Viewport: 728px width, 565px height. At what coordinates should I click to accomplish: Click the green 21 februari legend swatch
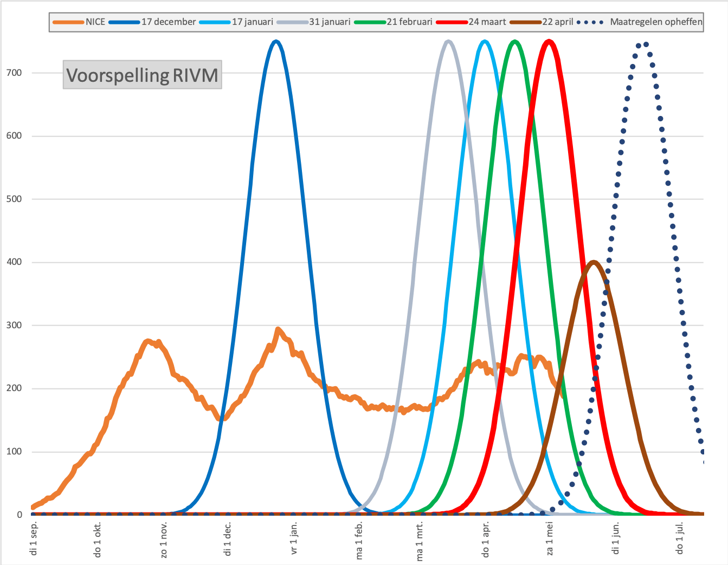point(370,22)
